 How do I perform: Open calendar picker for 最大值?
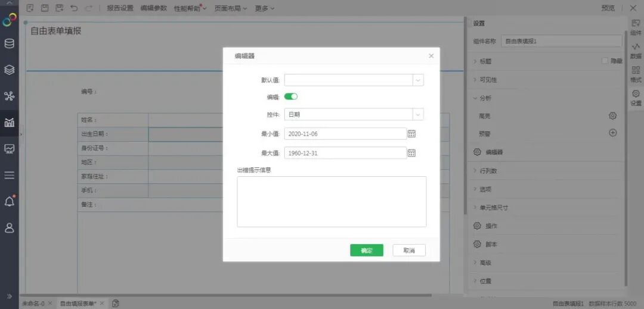411,153
